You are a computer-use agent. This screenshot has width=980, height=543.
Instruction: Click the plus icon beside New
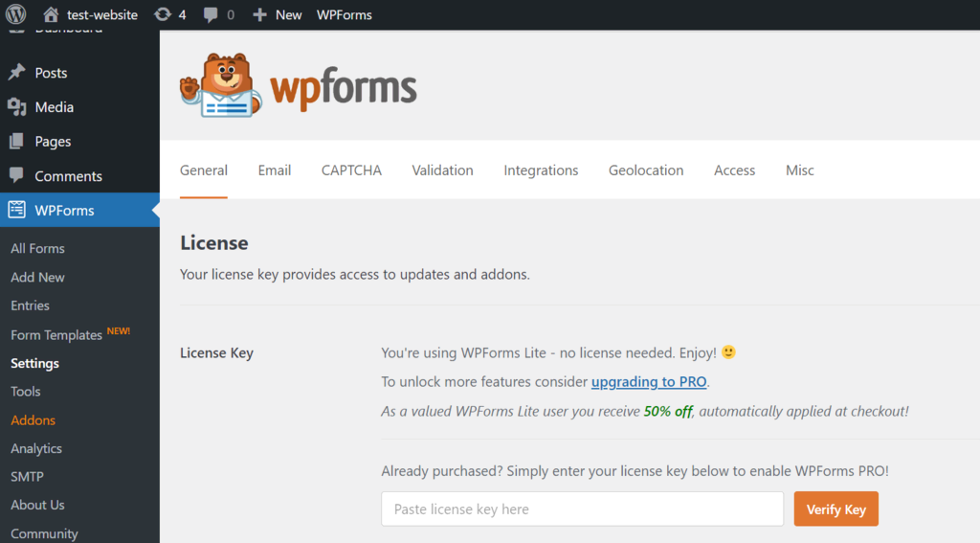coord(259,14)
